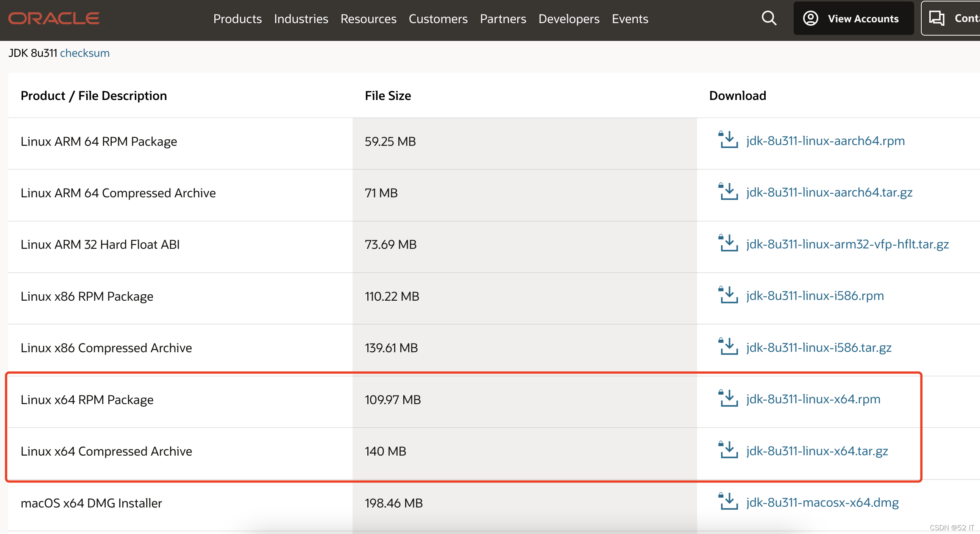Download jdk-8u311-linux-aarch64.rpm file link
Viewport: 980px width, 534px height.
[825, 141]
